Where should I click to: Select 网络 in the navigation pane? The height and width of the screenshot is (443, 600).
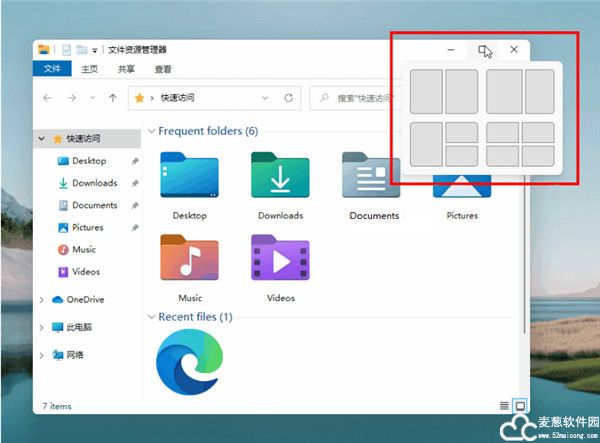click(x=75, y=355)
